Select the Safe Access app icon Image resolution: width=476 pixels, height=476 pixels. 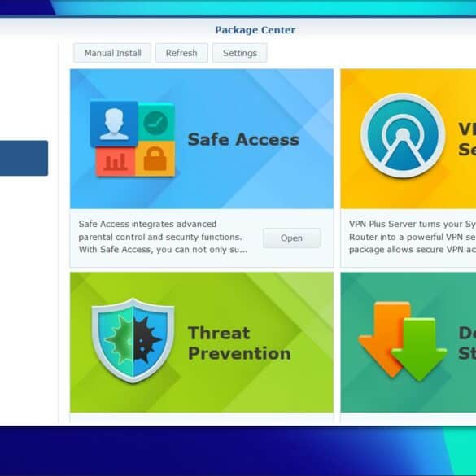[x=133, y=139]
